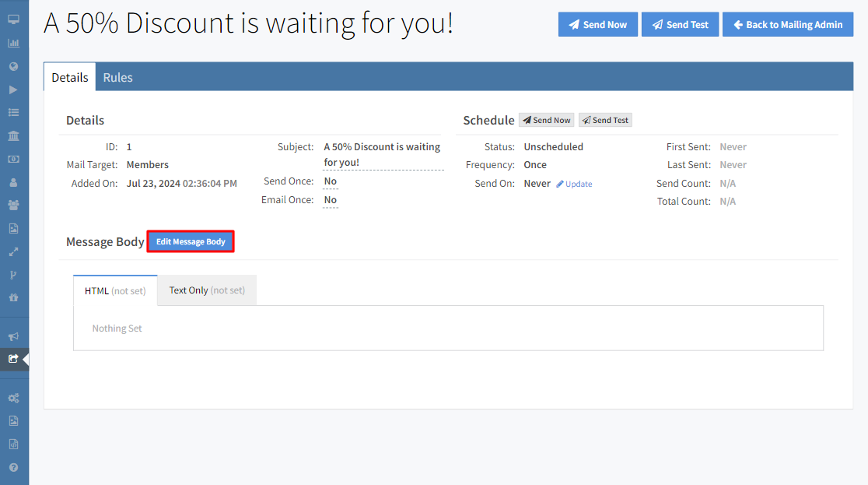Go Back to Mailing Admin
The width and height of the screenshot is (868, 485).
[787, 25]
